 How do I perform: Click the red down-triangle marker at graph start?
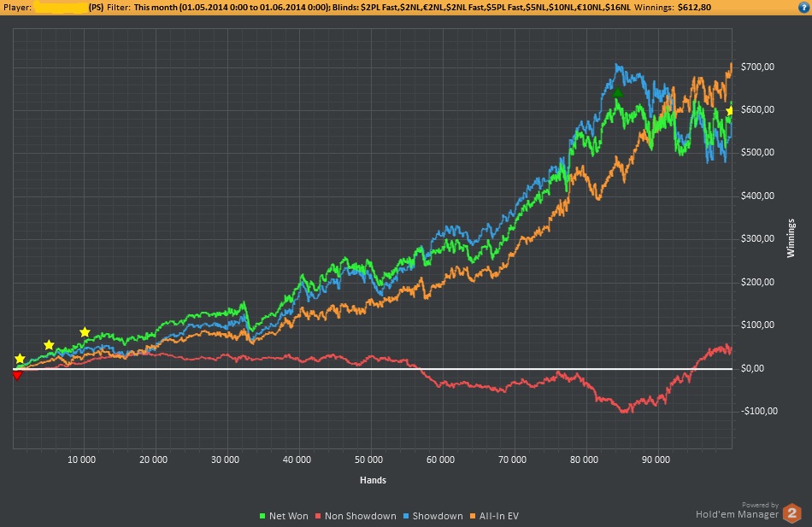click(x=17, y=375)
